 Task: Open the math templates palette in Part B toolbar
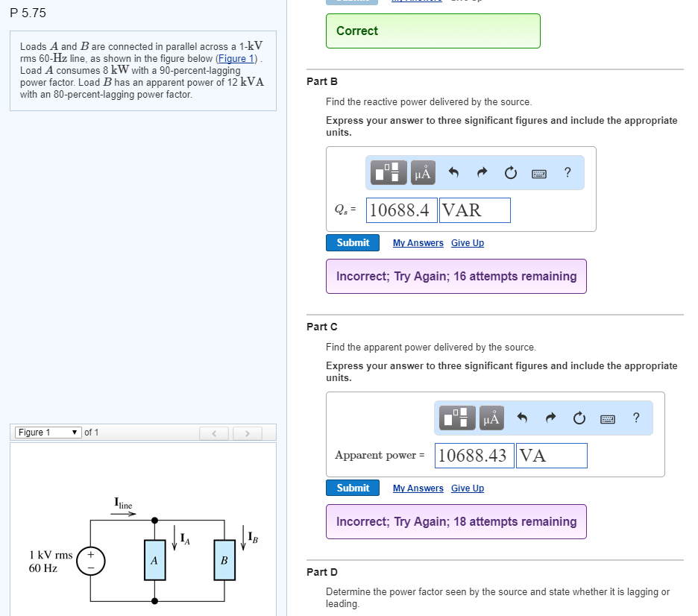point(387,172)
